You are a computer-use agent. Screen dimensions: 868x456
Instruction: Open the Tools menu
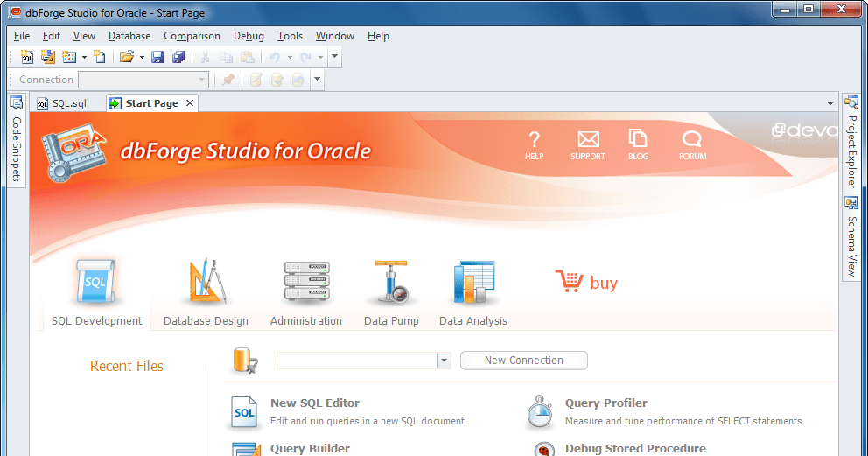point(290,36)
